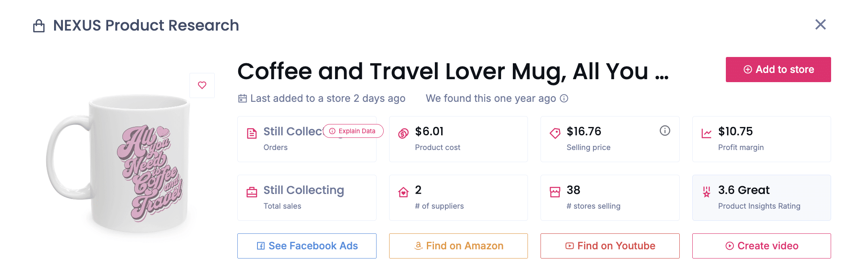Image resolution: width=868 pixels, height=269 pixels.
Task: Click the shopping bag icon beside NEXUS title
Action: click(x=39, y=25)
